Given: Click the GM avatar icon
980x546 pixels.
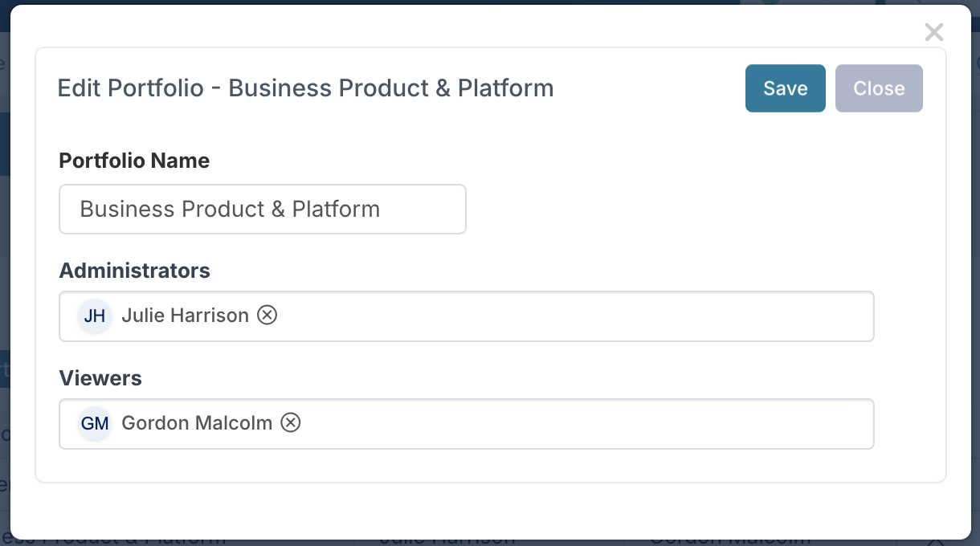Looking at the screenshot, I should [x=95, y=422].
